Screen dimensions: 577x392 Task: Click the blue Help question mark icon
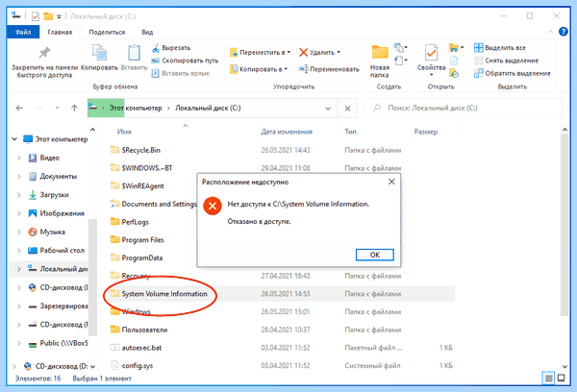(563, 32)
